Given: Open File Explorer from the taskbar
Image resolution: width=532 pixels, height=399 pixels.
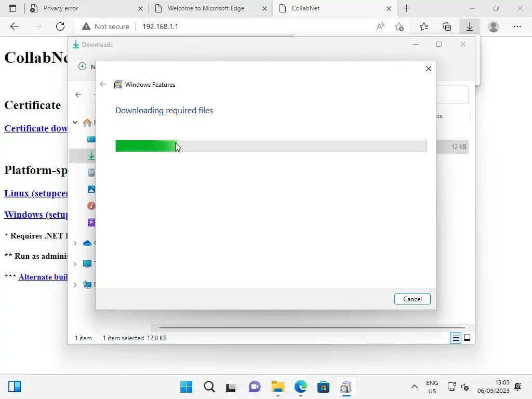Looking at the screenshot, I should (277, 387).
